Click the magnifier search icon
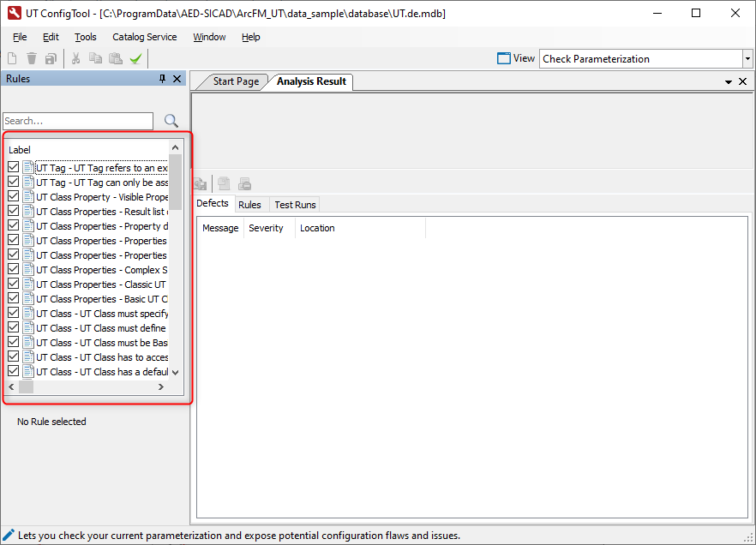The width and height of the screenshot is (756, 545). pos(171,121)
